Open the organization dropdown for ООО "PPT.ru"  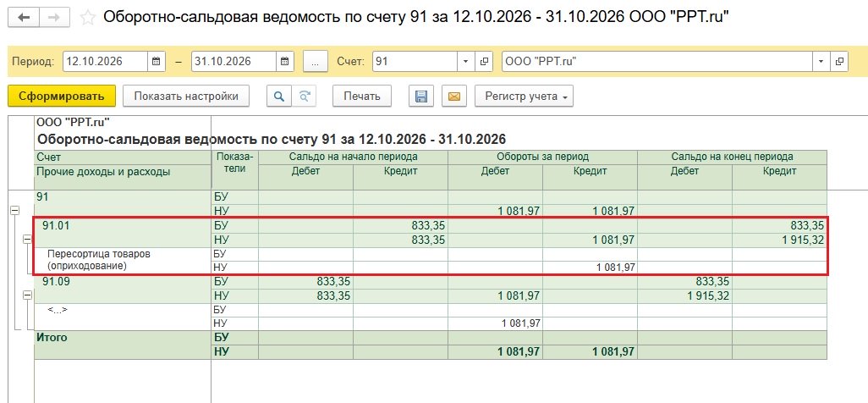pos(821,62)
